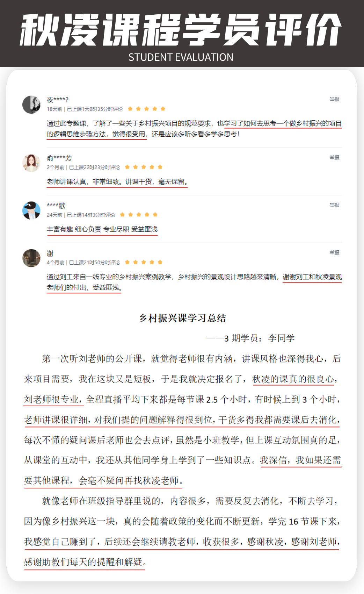Image resolution: width=364 pixels, height=594 pixels.
Task: Click the 举报 link on 谢's review
Action: point(334,253)
